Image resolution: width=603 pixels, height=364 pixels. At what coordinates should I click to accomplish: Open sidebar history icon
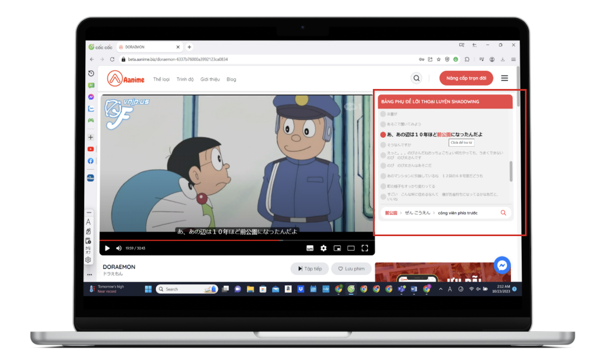point(91,73)
